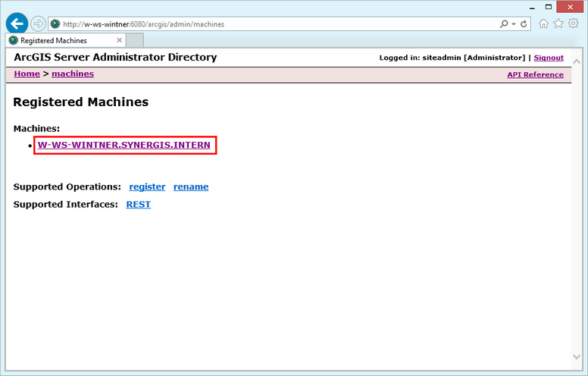Choose the rename operation link
This screenshot has height=376, width=588.
click(x=191, y=186)
